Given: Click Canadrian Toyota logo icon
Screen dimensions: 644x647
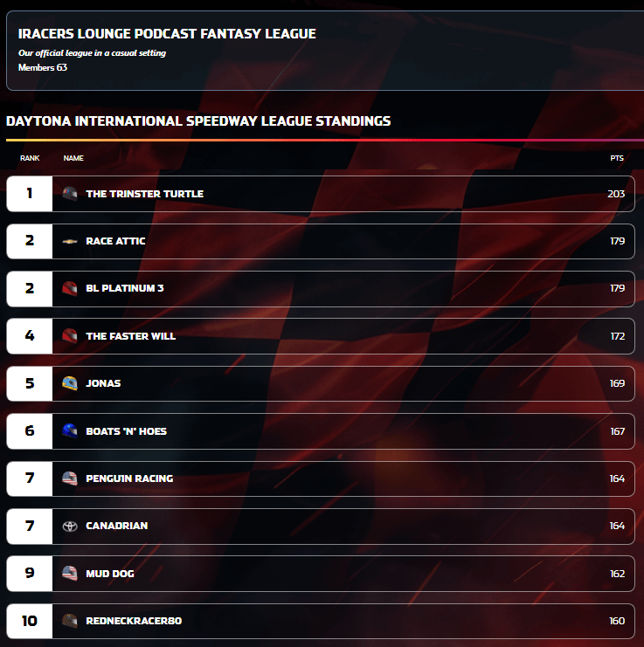Looking at the screenshot, I should [70, 526].
